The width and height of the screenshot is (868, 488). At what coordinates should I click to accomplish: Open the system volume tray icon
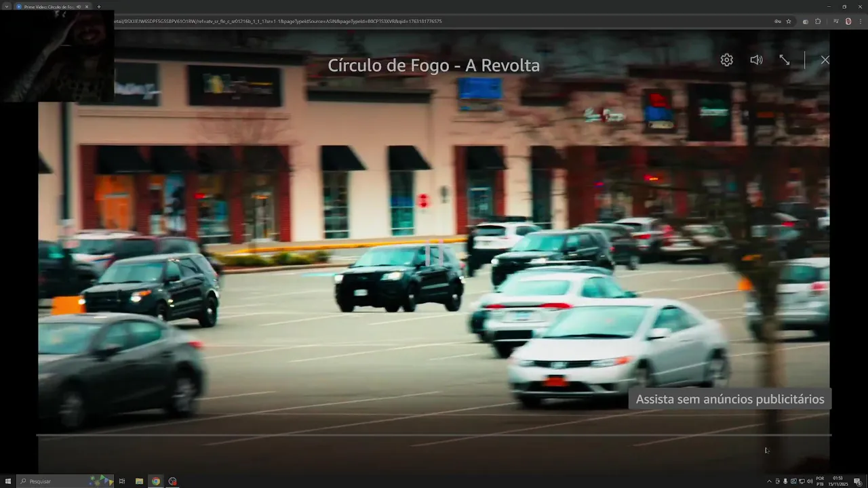click(810, 481)
